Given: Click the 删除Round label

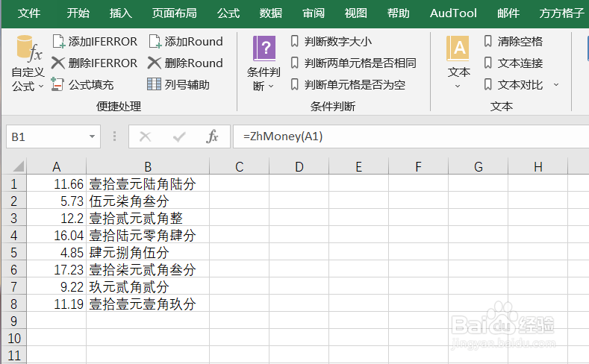Looking at the screenshot, I should click(x=194, y=63).
